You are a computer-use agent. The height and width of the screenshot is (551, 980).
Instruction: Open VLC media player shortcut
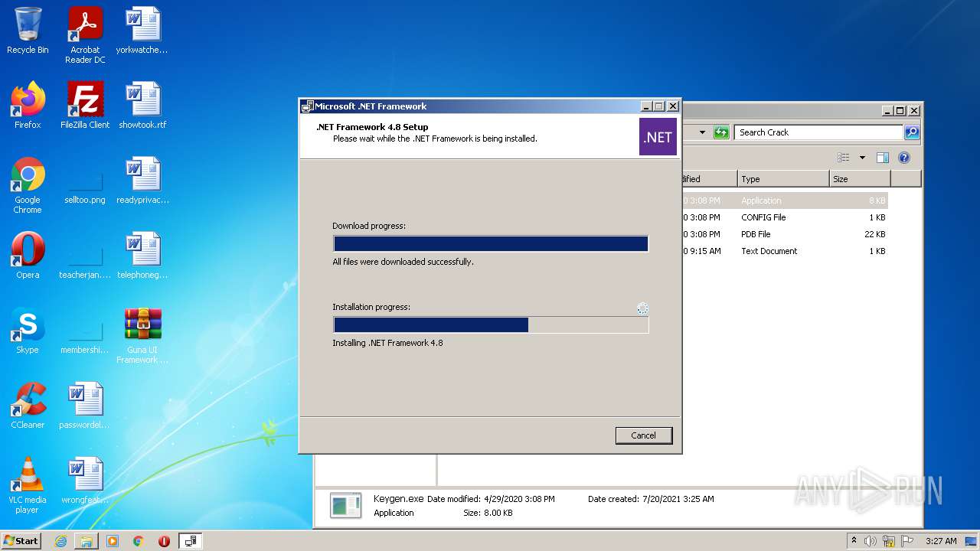click(28, 485)
